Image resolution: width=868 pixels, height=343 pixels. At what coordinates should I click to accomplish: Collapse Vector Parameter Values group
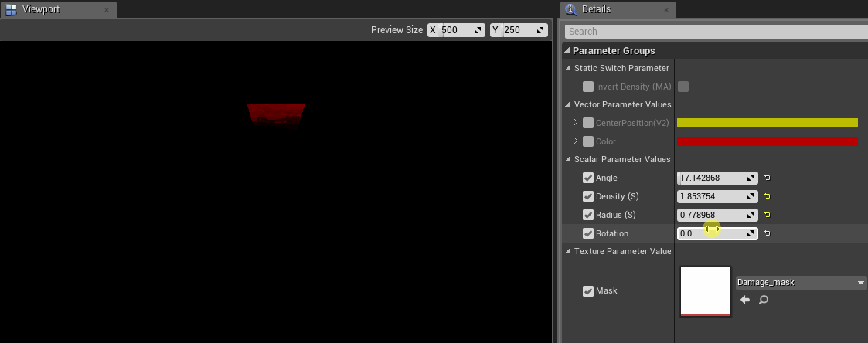568,104
